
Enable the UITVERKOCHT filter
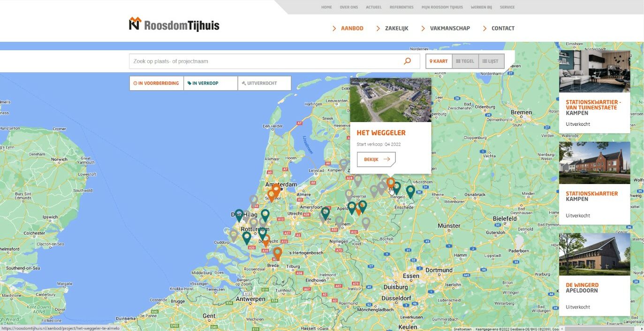coord(265,83)
